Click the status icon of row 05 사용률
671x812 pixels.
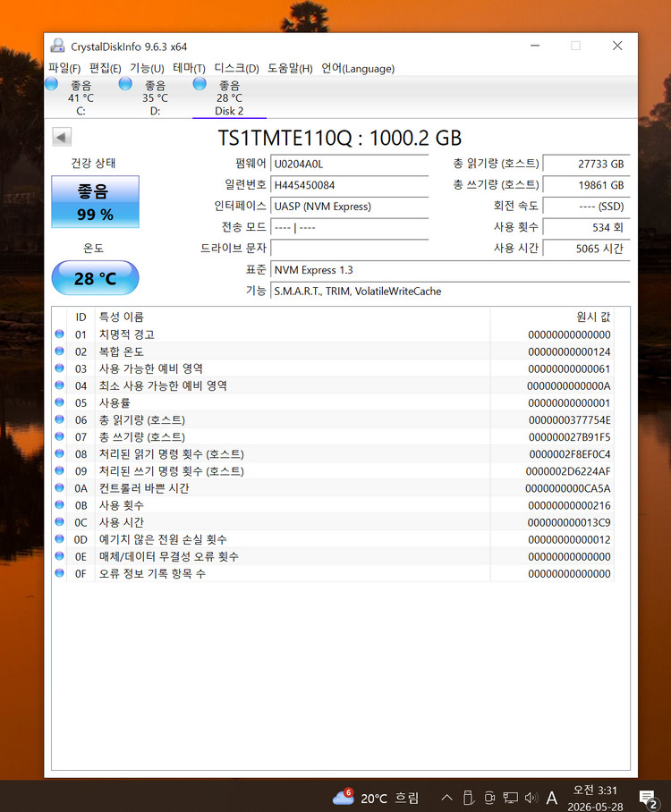click(x=60, y=402)
